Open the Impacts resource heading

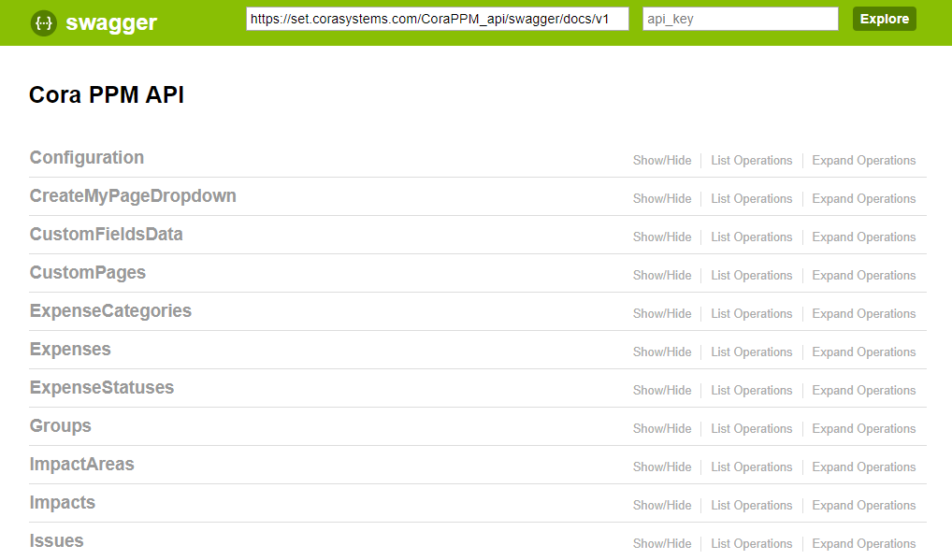63,502
